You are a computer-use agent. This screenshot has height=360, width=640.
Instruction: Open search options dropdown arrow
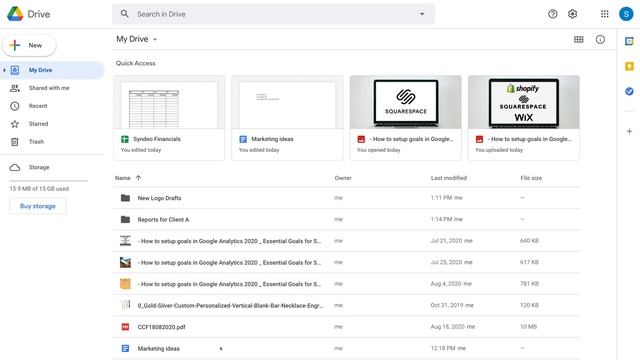(422, 14)
